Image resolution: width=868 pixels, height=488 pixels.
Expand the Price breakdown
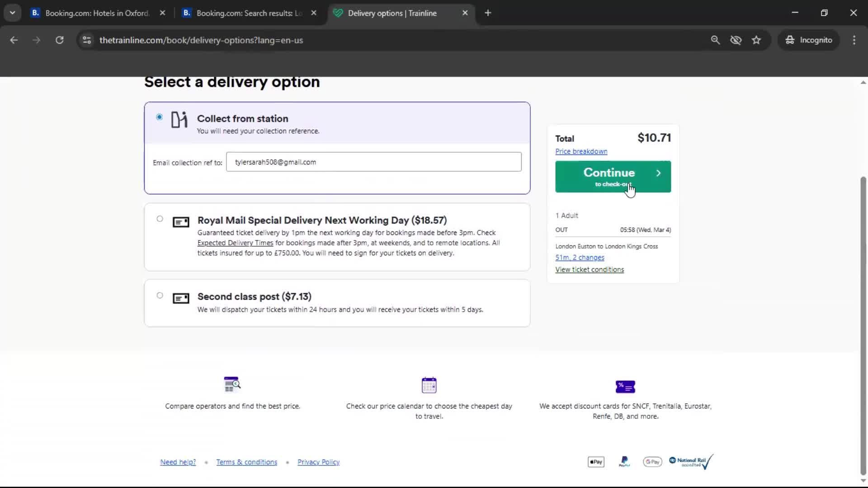[x=581, y=151]
